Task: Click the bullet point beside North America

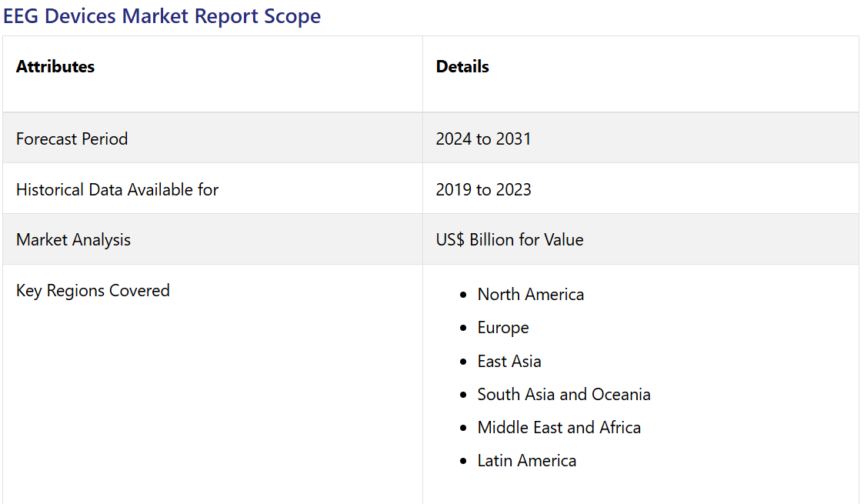Action: pyautogui.click(x=462, y=295)
